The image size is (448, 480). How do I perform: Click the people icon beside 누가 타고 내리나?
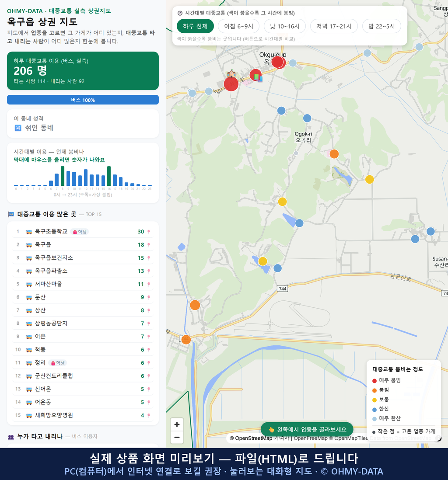11,437
